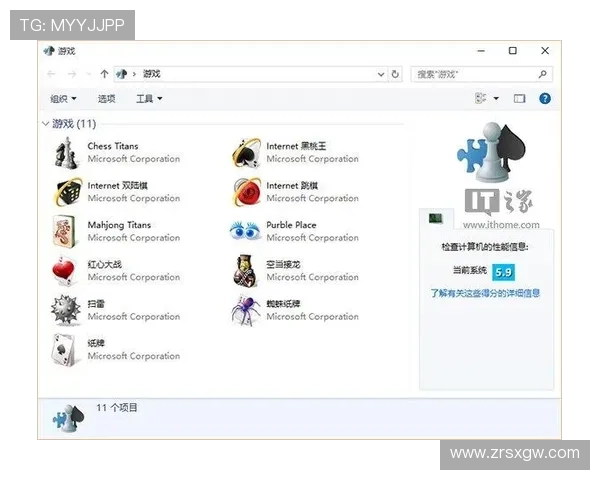This screenshot has height=480, width=600.
Task: Go up one folder level
Action: (104, 74)
